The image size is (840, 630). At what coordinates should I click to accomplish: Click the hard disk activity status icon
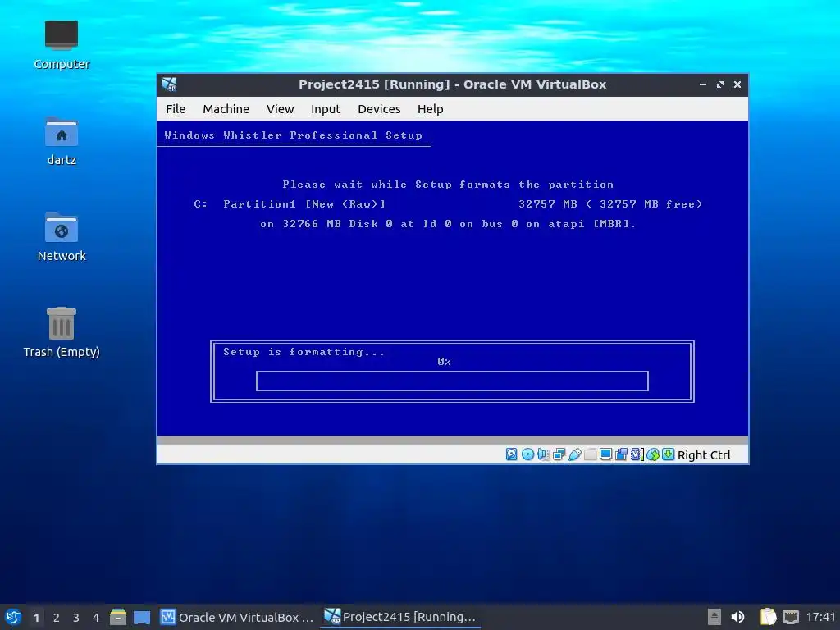[512, 454]
